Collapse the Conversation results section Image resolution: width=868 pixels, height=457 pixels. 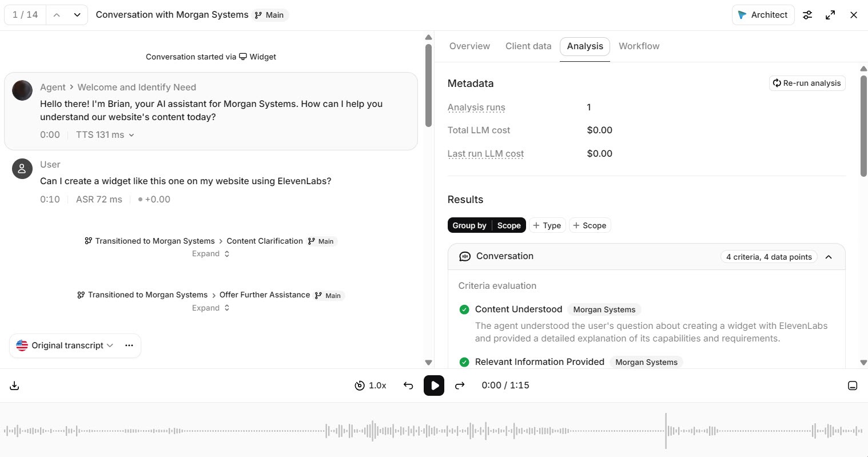[829, 257]
